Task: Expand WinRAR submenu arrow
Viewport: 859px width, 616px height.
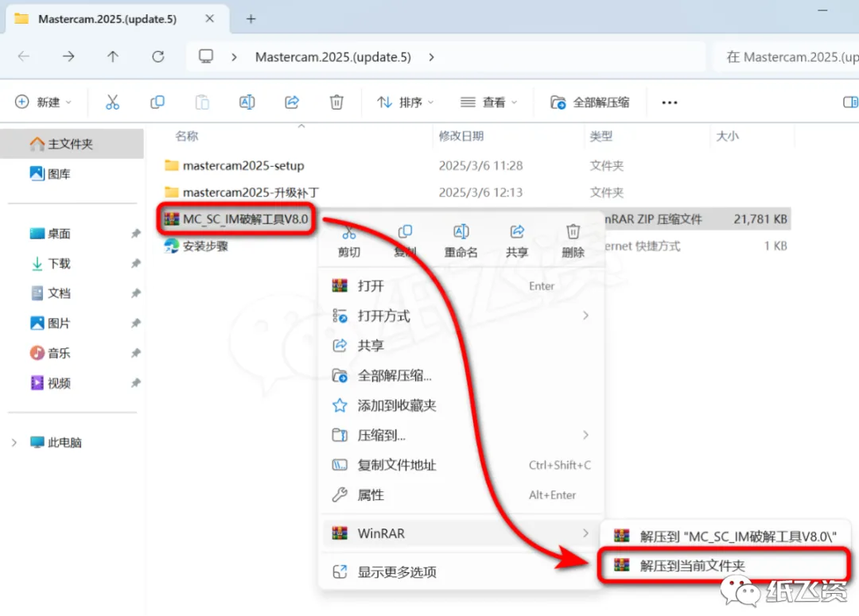Action: pyautogui.click(x=585, y=533)
